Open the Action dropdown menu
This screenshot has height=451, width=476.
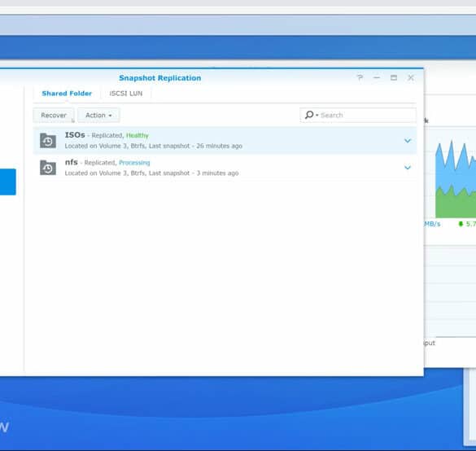point(98,115)
